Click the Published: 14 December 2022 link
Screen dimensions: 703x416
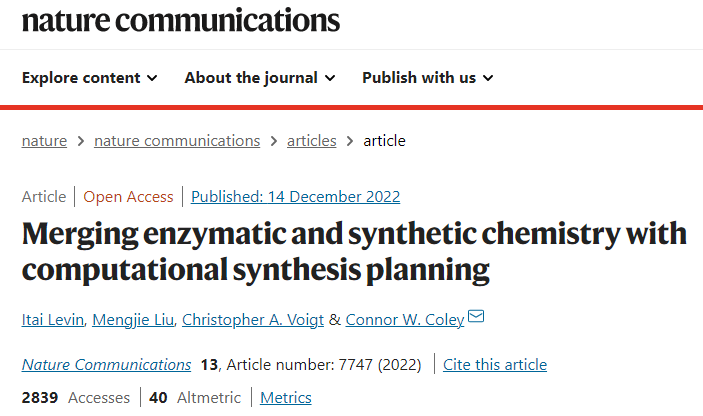295,197
